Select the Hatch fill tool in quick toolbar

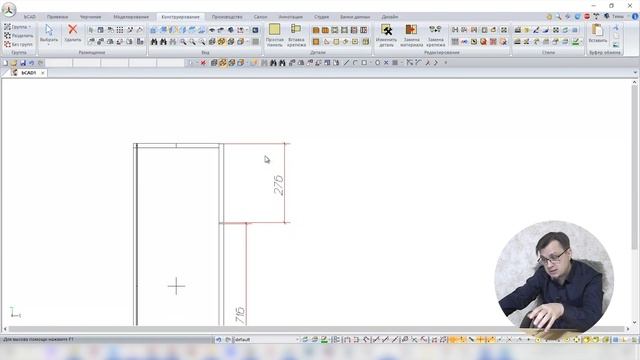pyautogui.click(x=395, y=63)
